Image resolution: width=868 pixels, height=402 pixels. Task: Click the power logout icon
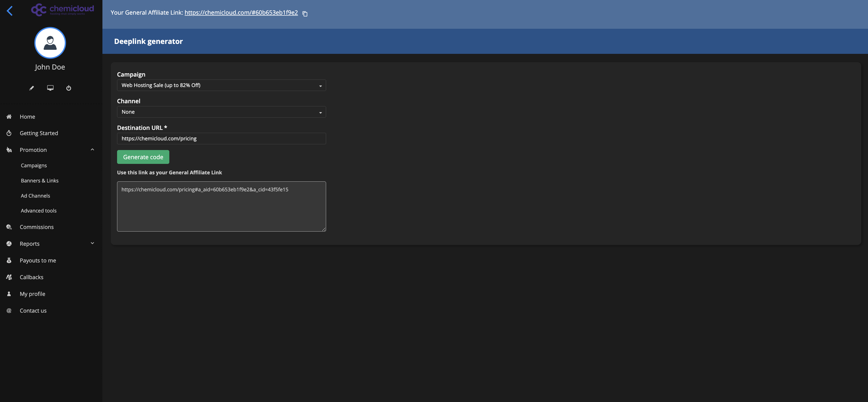[69, 88]
